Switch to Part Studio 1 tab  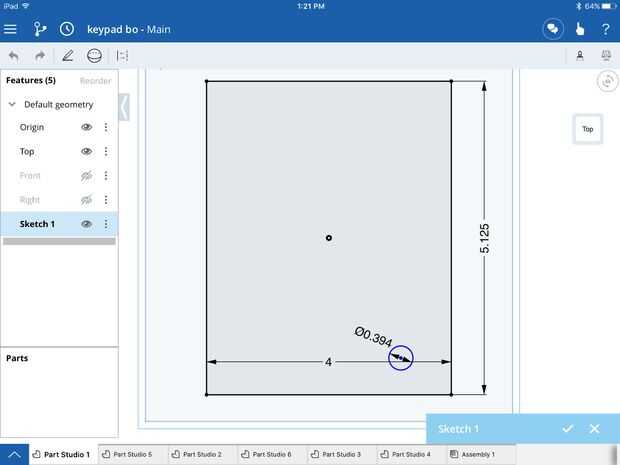[x=63, y=454]
